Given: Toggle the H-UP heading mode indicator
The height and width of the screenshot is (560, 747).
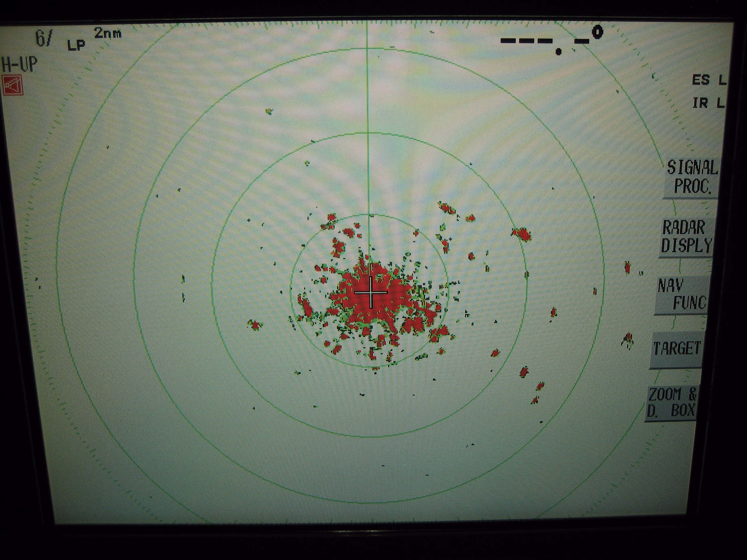Looking at the screenshot, I should [19, 65].
